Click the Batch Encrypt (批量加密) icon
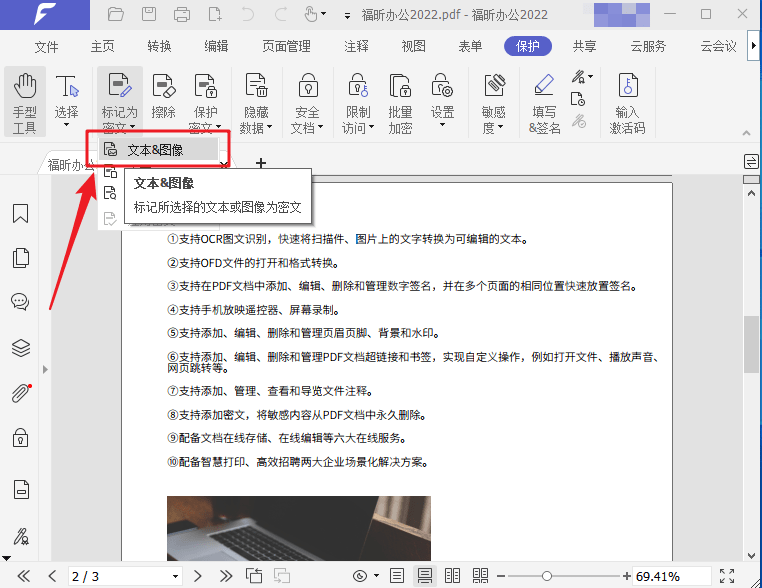The height and width of the screenshot is (588, 762). [400, 101]
